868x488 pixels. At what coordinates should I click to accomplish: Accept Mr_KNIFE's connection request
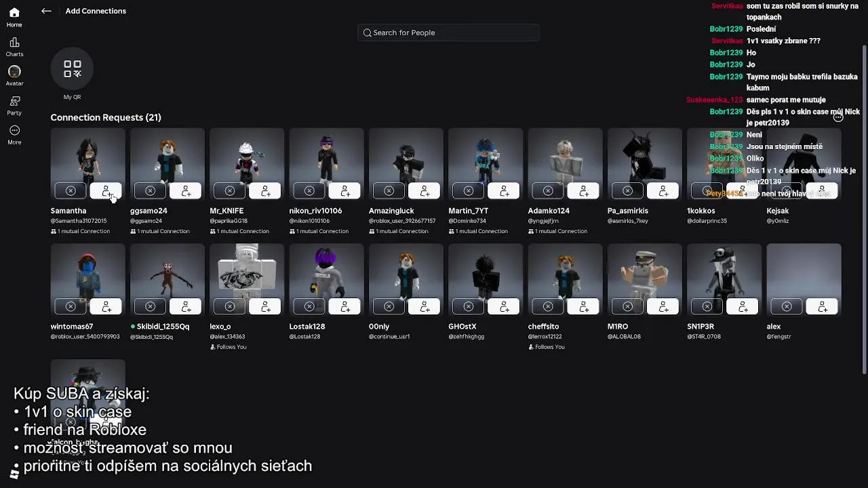click(x=265, y=191)
